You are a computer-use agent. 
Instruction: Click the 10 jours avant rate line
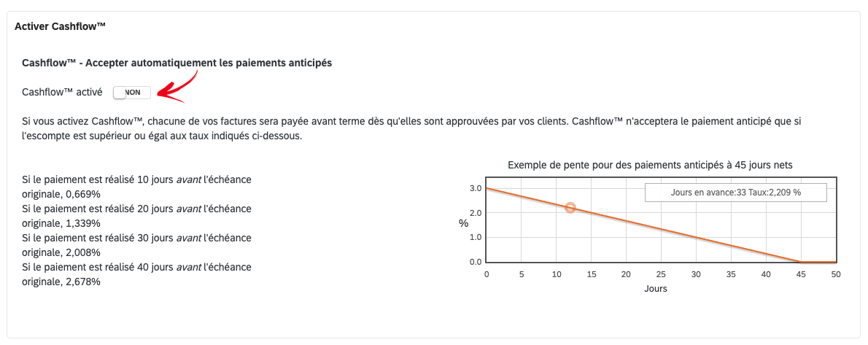click(x=136, y=187)
